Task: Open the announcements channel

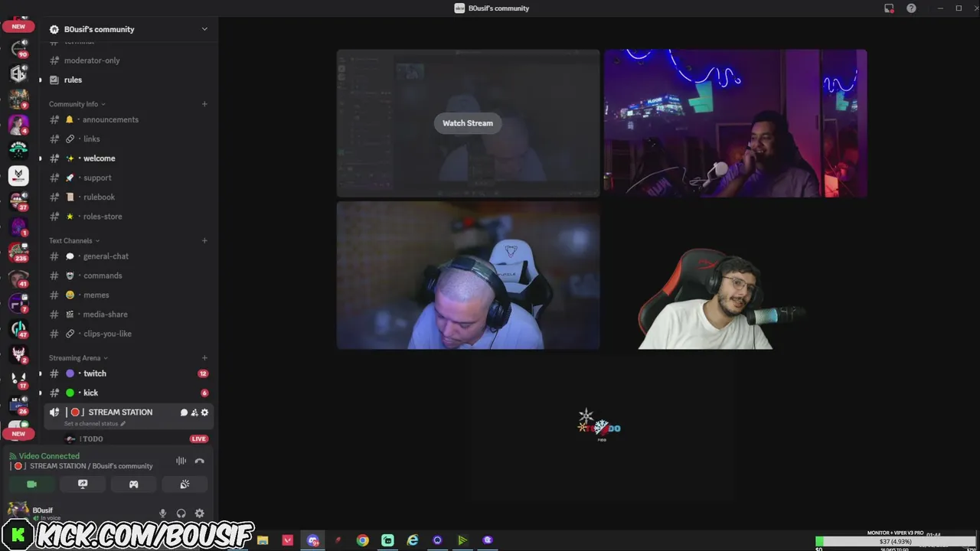Action: click(129, 119)
